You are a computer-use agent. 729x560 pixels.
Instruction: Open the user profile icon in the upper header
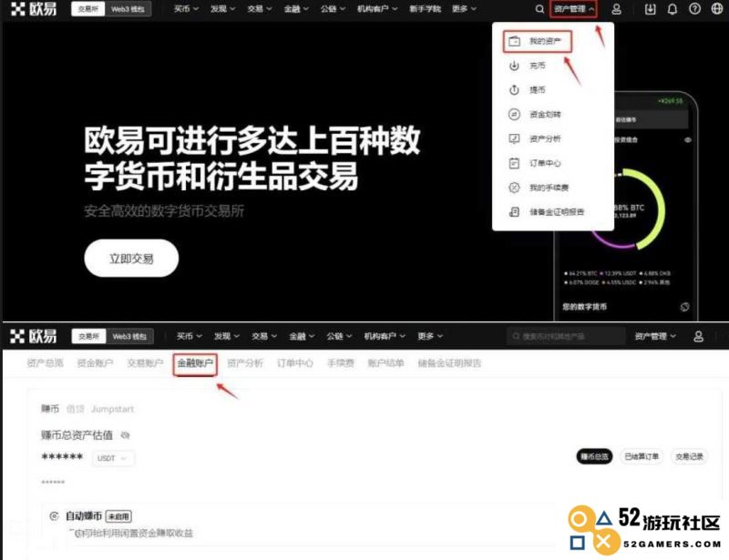pos(617,9)
